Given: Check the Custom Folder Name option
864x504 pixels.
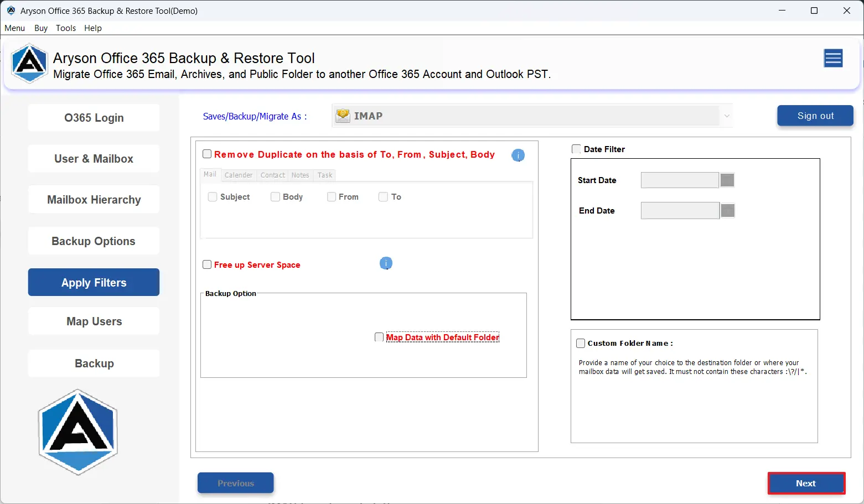Looking at the screenshot, I should click(x=581, y=343).
